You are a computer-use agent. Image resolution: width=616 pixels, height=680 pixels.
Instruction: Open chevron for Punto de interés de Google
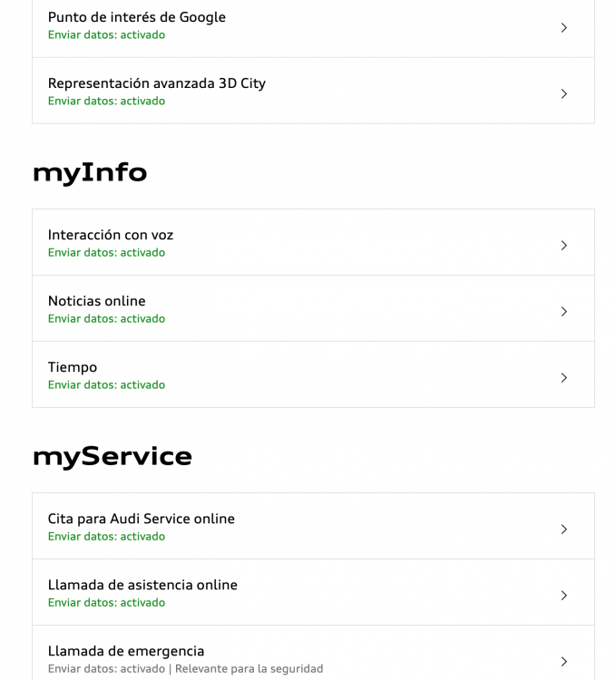564,28
